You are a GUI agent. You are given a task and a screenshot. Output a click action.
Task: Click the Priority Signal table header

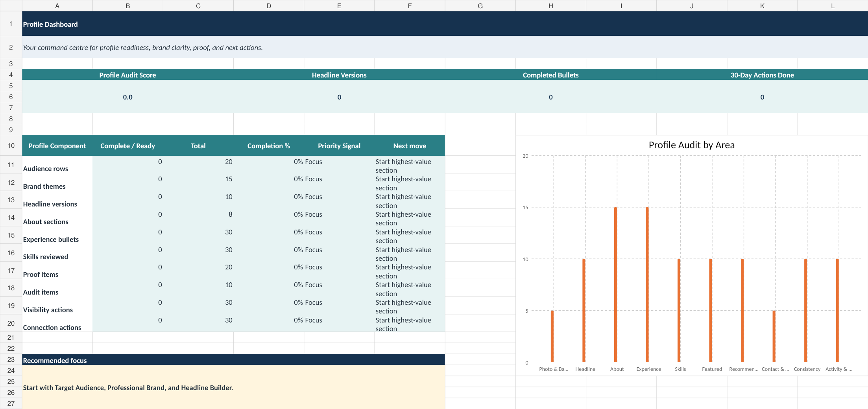pyautogui.click(x=339, y=146)
